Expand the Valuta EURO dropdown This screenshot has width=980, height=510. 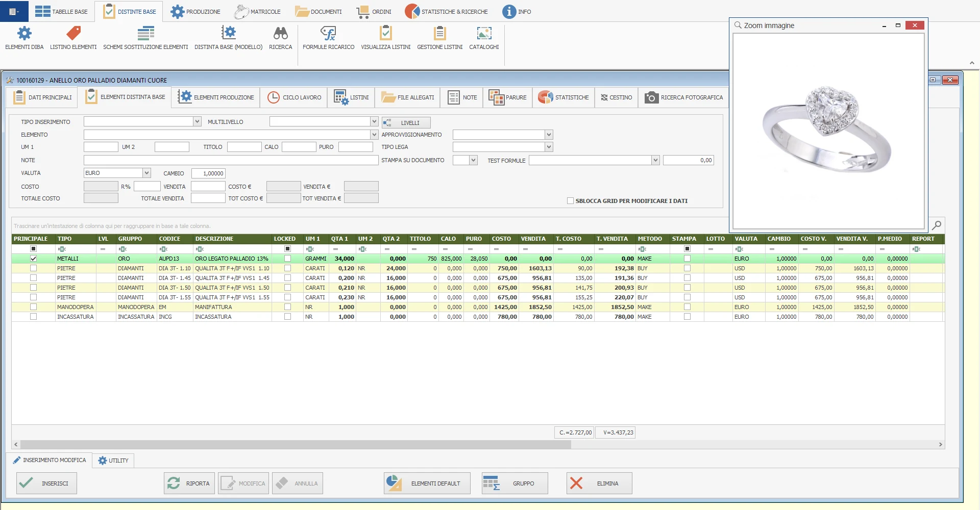[x=146, y=173]
